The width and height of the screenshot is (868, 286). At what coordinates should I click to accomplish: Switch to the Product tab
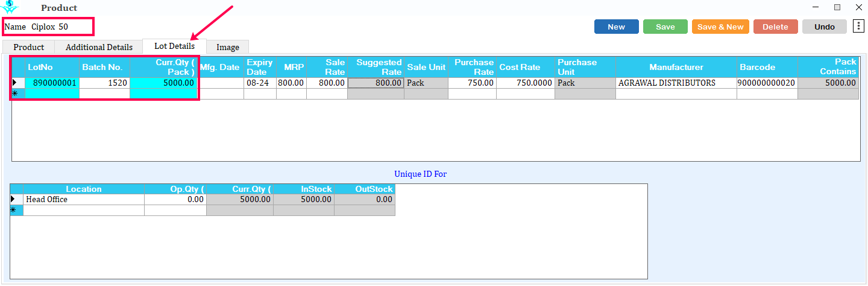[29, 47]
